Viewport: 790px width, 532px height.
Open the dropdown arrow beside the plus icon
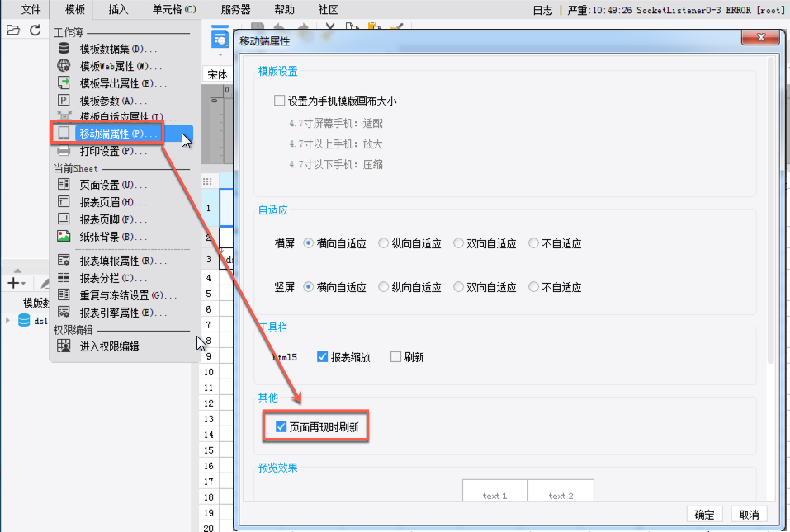23,285
